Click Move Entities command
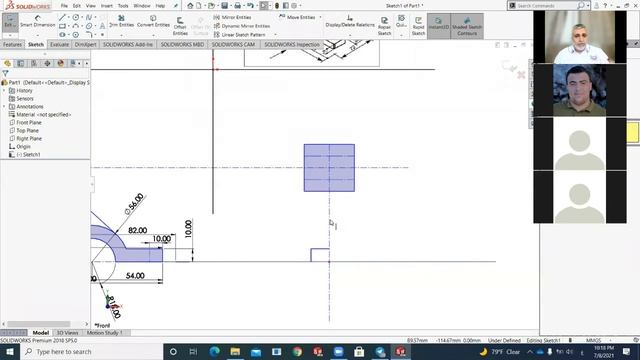Screen dimensions: 640x360 point(297,17)
